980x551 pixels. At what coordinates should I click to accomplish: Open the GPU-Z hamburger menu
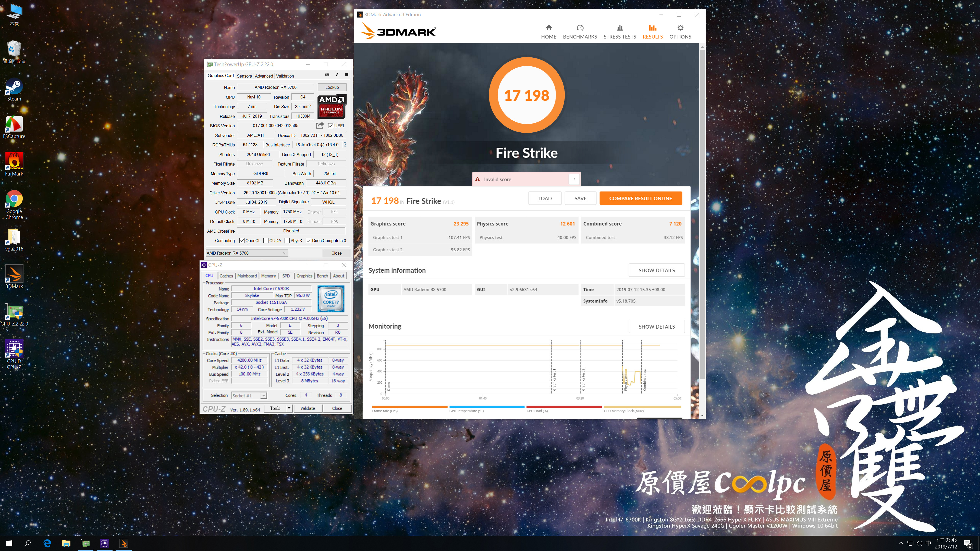pyautogui.click(x=347, y=74)
